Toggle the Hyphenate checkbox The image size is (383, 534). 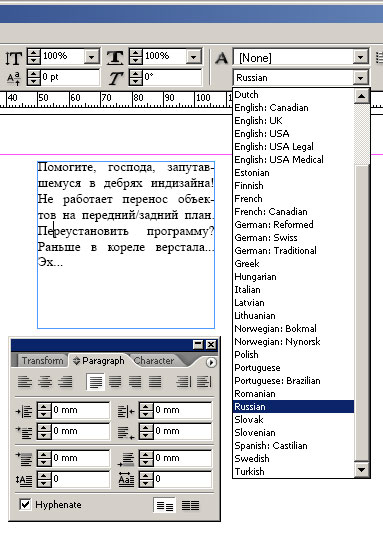25,504
